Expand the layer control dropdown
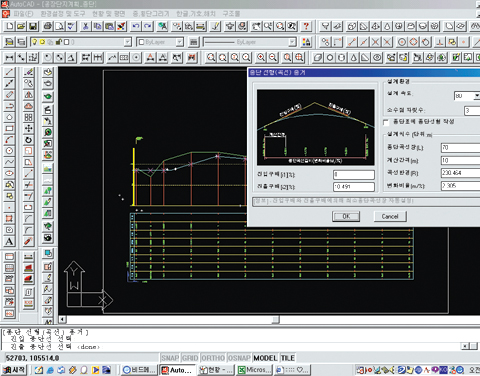 [x=127, y=42]
